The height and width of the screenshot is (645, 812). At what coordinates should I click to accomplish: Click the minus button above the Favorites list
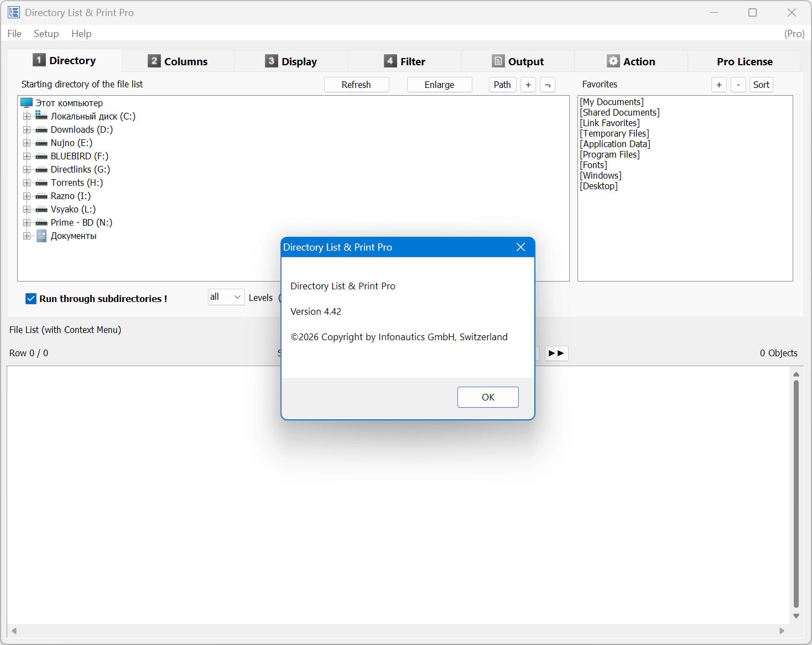738,85
